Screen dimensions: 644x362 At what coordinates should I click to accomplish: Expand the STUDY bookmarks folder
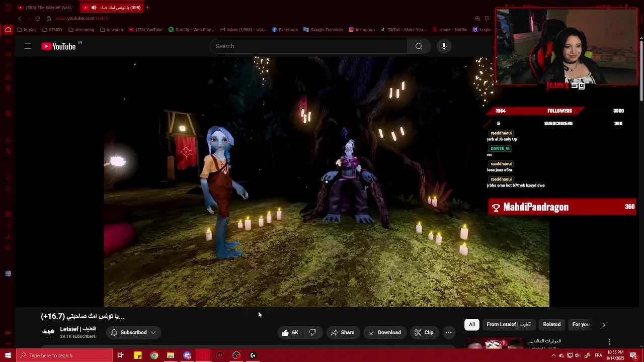[52, 30]
